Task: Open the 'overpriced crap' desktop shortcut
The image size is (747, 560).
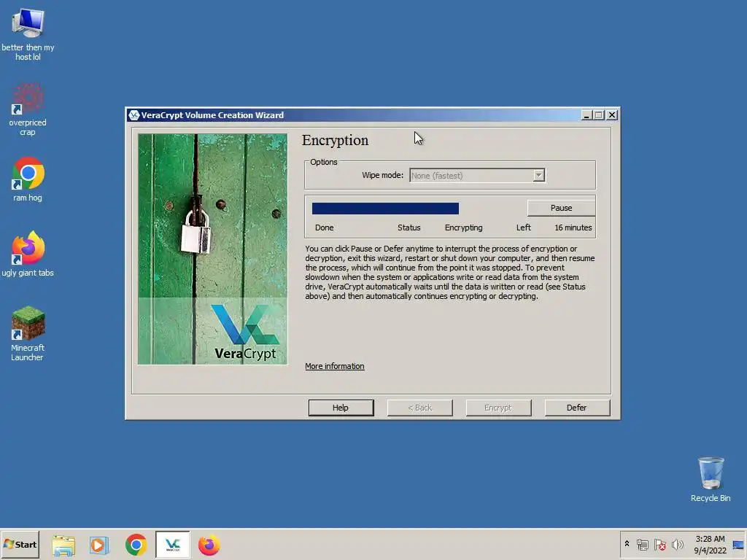Action: click(x=28, y=109)
